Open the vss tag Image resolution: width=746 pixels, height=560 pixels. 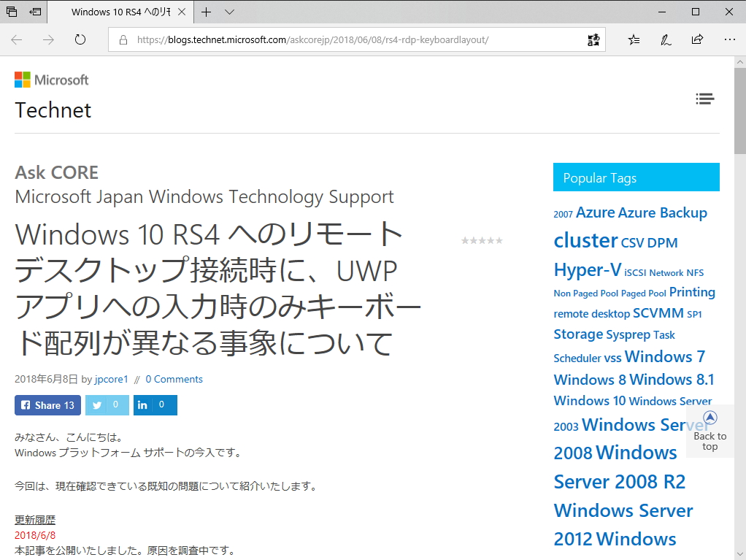613,358
